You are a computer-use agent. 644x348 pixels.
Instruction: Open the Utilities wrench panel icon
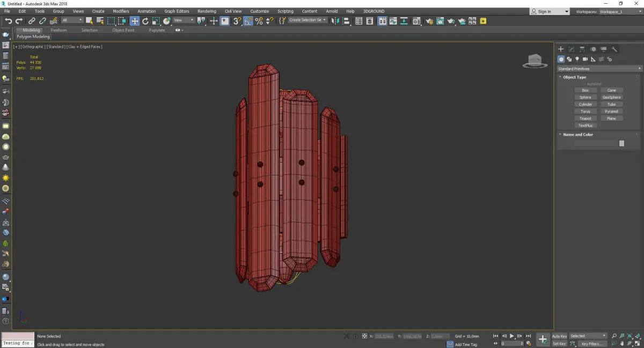(x=614, y=49)
